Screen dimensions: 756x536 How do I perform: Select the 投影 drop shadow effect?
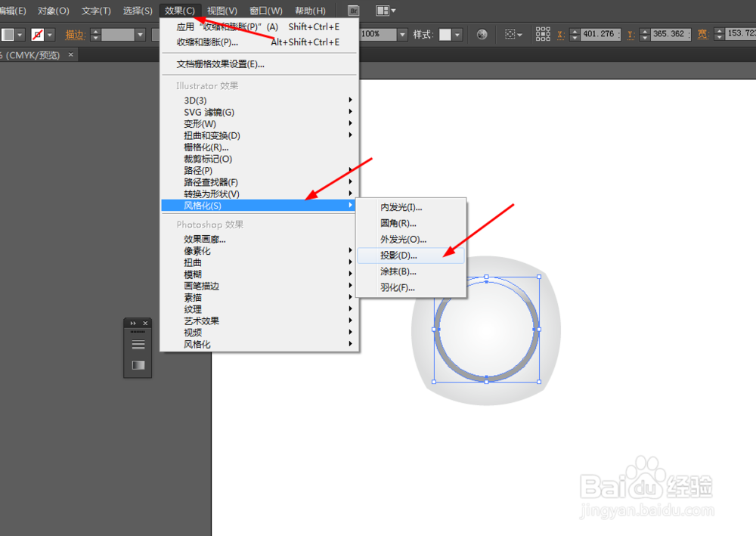[399, 256]
